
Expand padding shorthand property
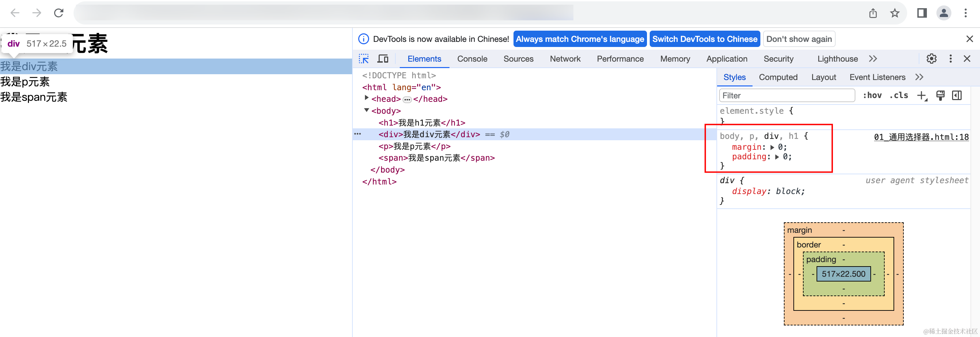tap(777, 157)
